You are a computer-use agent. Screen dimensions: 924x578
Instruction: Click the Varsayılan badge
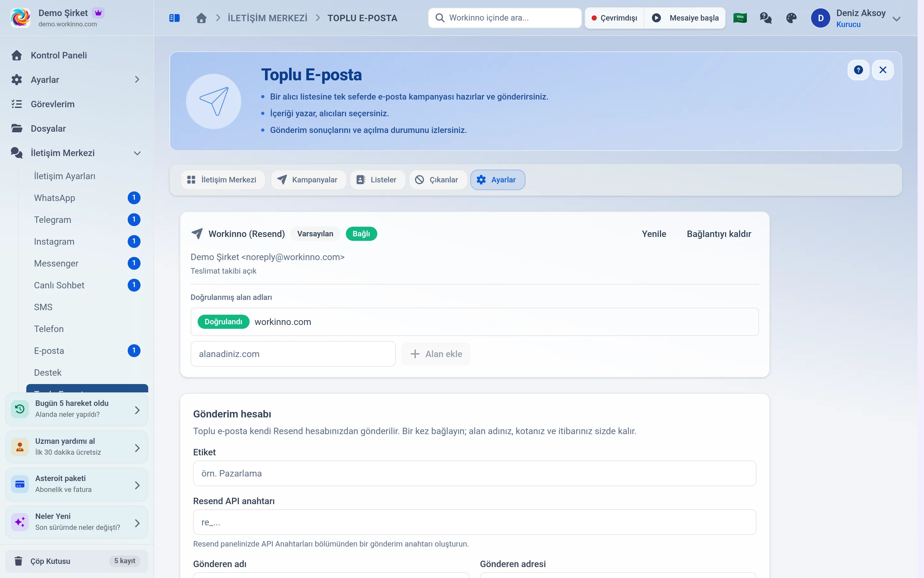[x=315, y=233]
